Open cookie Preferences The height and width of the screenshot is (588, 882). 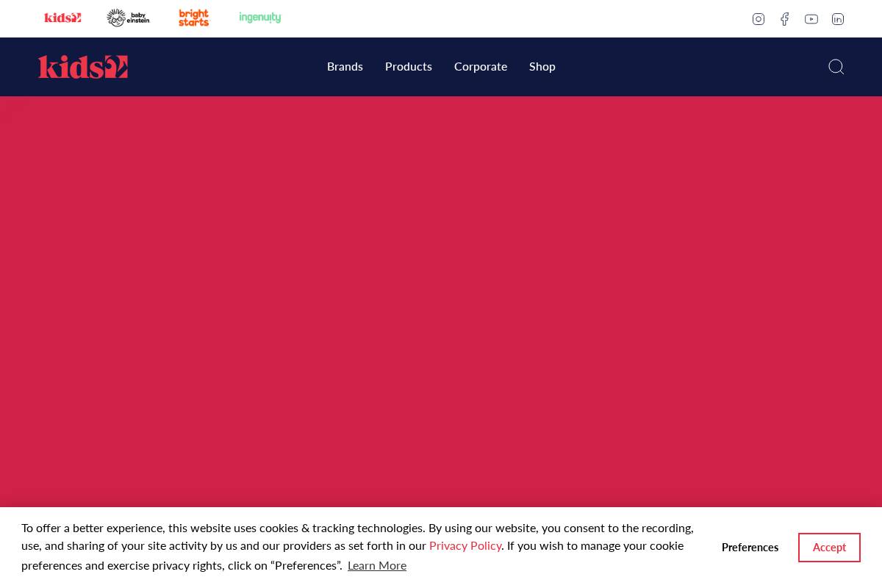(x=750, y=548)
